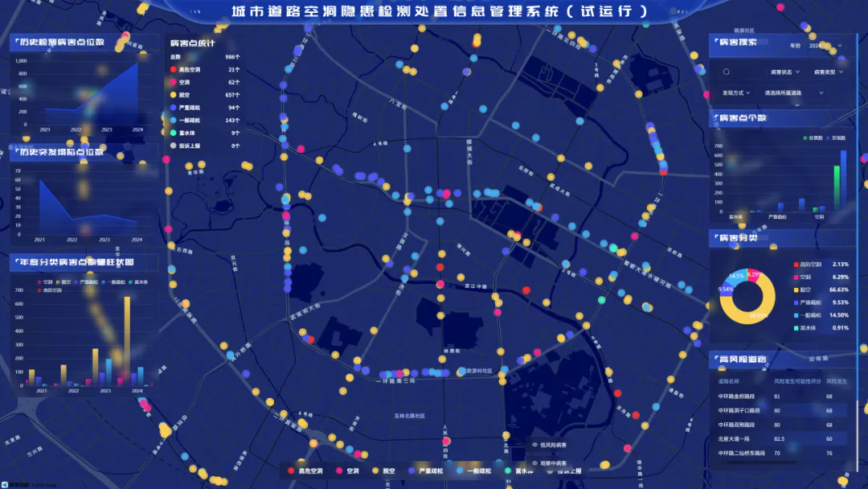This screenshot has height=489, width=868.
Task: Click the yellow 脱空 dot in 病害点统计
Action: [x=174, y=95]
